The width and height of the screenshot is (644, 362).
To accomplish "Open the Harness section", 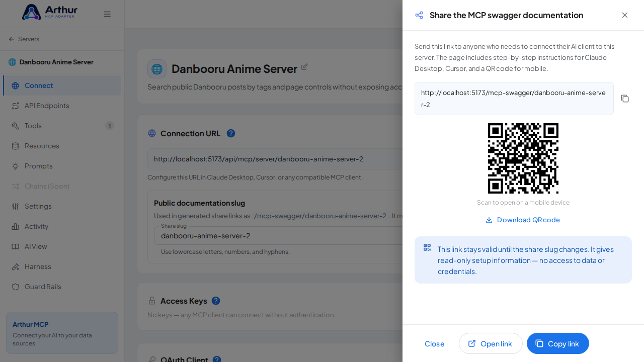I will tap(62, 266).
